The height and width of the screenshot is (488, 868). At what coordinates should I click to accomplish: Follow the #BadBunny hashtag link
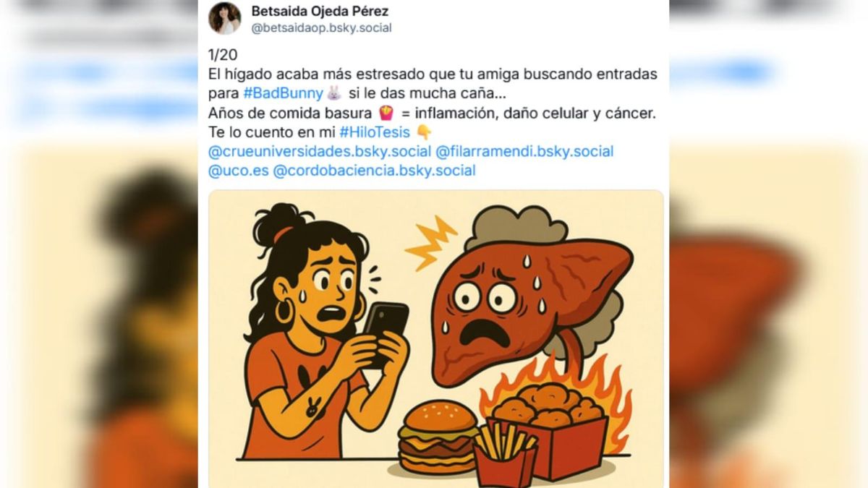click(x=284, y=93)
